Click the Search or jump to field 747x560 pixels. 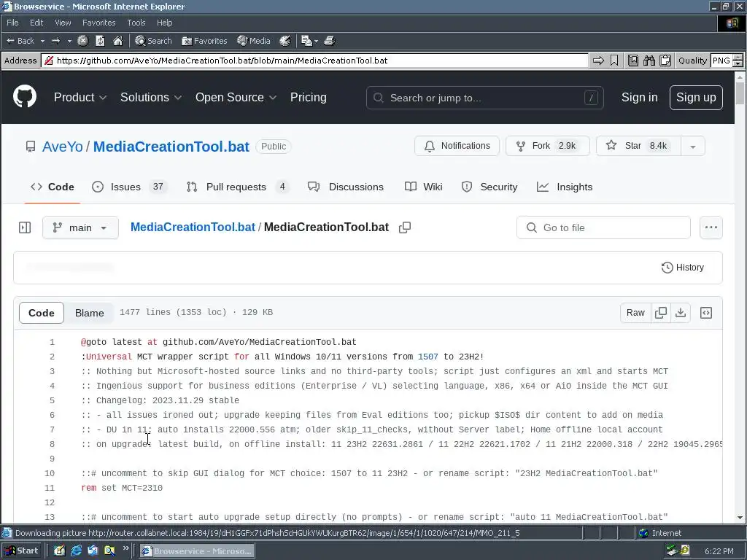point(485,98)
